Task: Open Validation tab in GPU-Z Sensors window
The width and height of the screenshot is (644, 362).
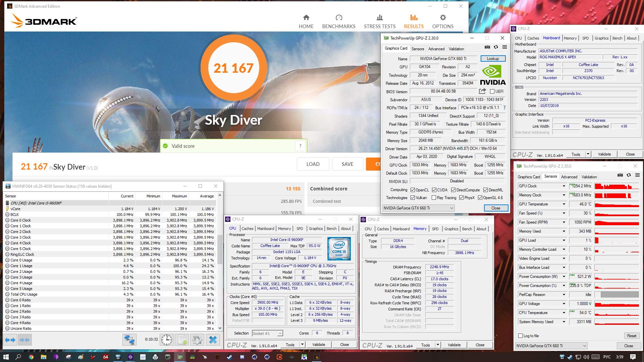Action: click(x=589, y=177)
